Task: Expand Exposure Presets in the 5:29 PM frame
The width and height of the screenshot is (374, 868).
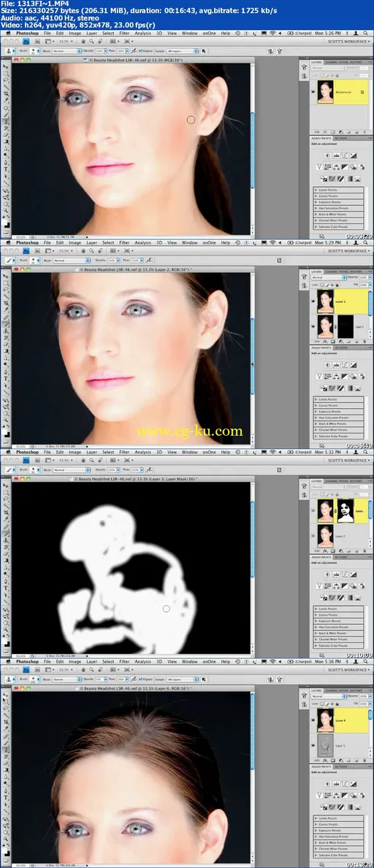Action: (316, 411)
